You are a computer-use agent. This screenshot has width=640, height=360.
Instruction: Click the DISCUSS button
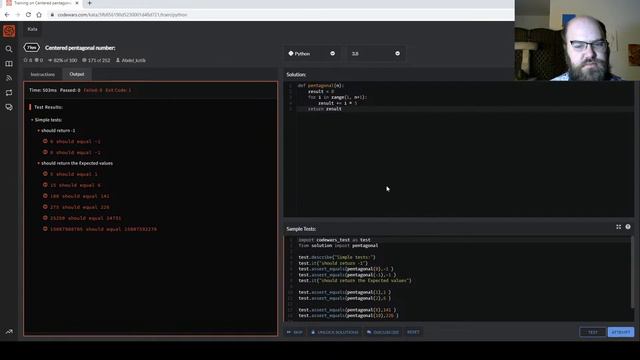tap(383, 332)
